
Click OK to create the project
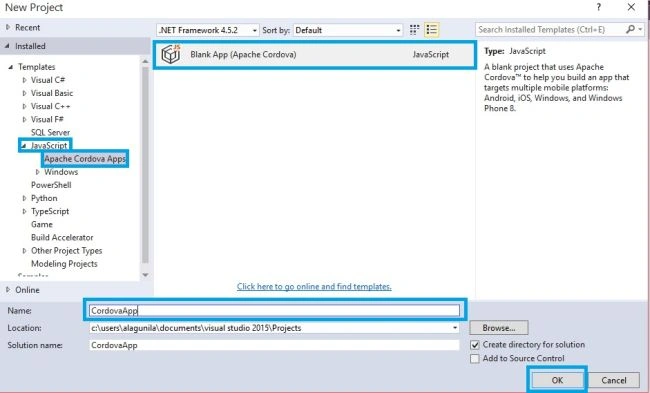click(557, 380)
